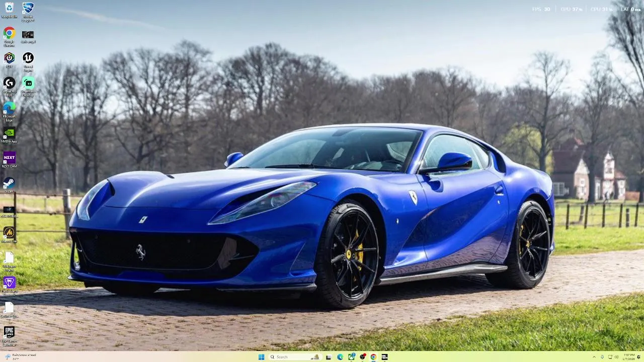Viewport: 644px width, 362px height.
Task: Open the weather widget on the taskbar
Action: click(x=20, y=356)
